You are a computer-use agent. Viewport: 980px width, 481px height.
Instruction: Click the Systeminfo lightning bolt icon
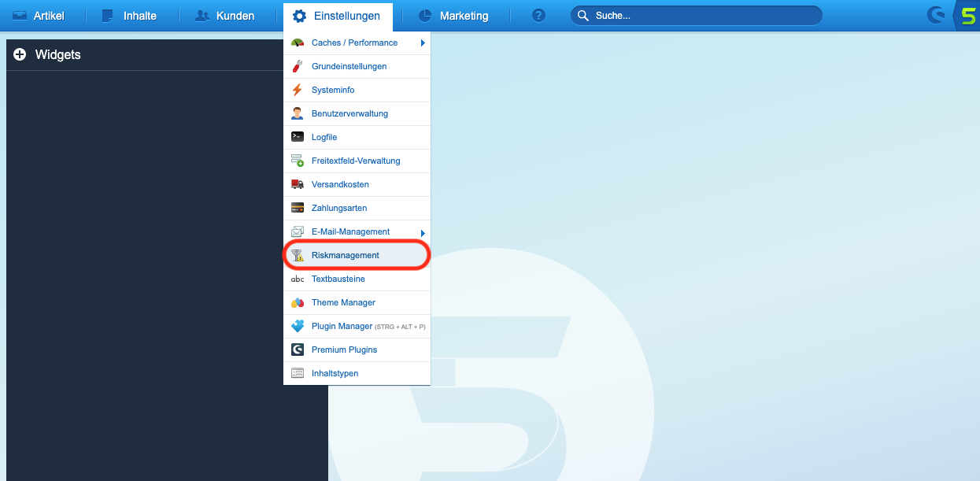298,90
